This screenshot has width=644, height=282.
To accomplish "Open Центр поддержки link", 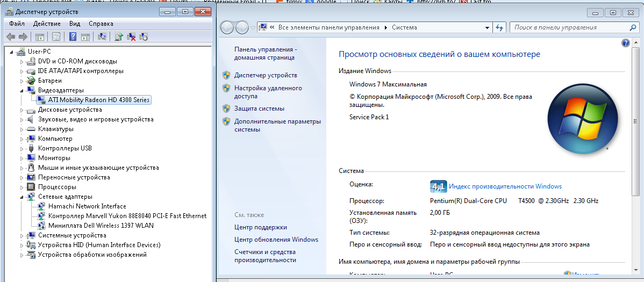I will tap(261, 227).
